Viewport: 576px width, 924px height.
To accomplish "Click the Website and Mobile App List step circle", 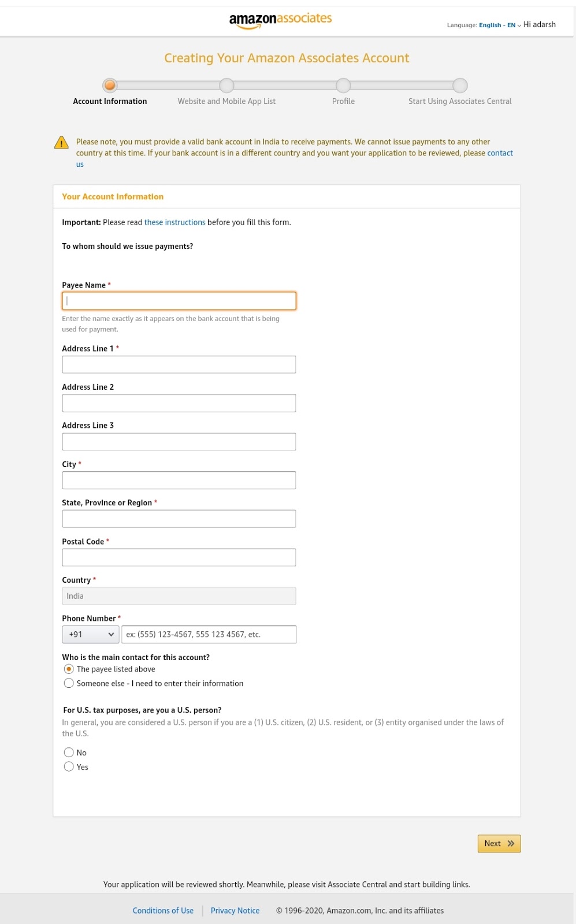I will [226, 85].
